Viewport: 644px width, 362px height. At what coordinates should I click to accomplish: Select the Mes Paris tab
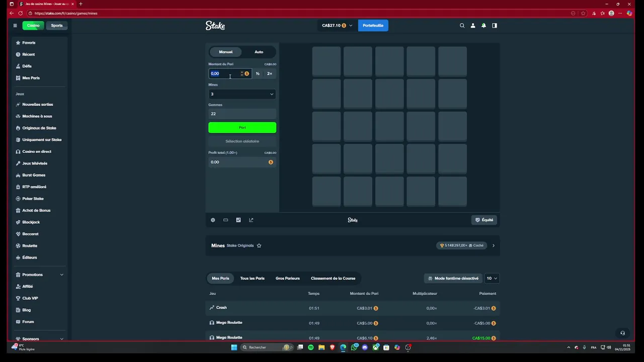220,278
